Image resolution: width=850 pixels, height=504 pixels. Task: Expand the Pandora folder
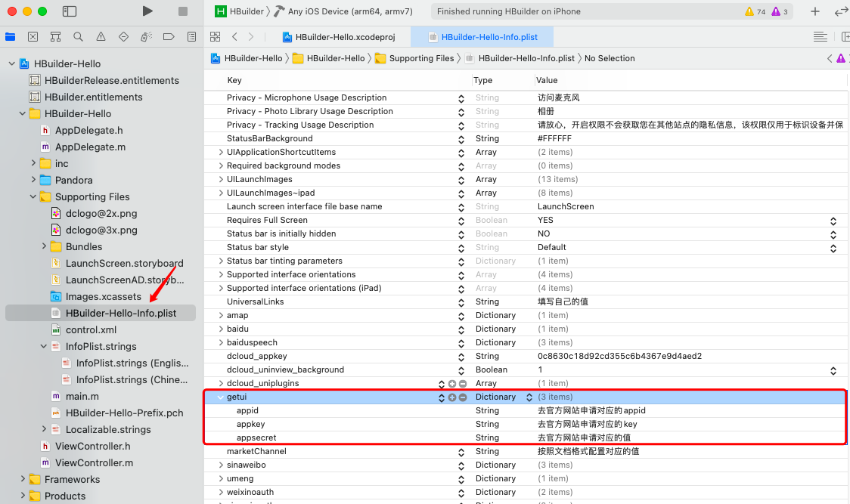point(33,180)
